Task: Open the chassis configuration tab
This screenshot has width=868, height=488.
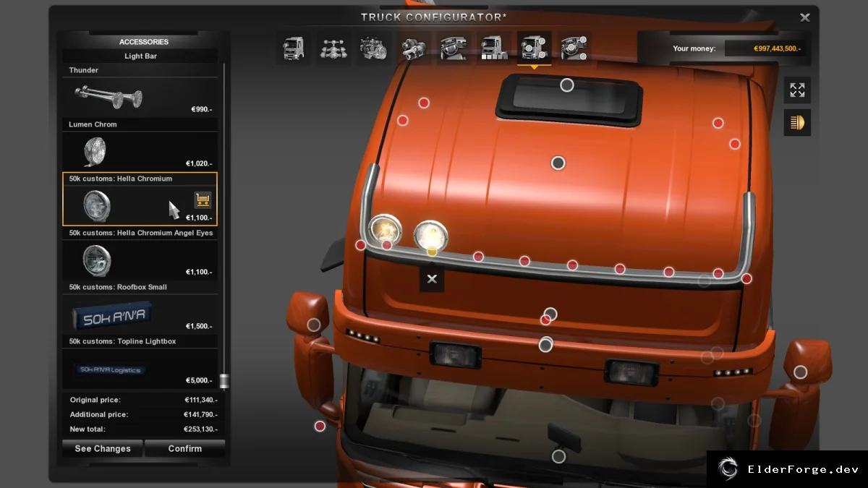Action: pos(333,48)
